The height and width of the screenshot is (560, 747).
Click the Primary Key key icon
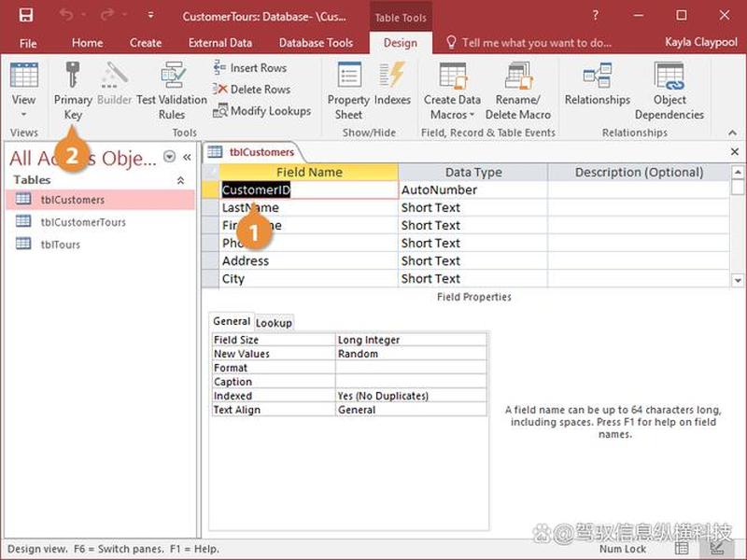73,75
